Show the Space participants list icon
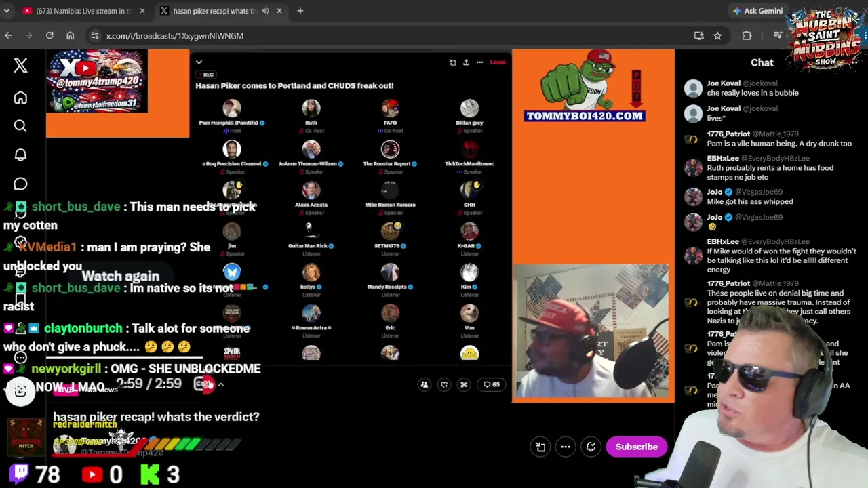This screenshot has width=868, height=488. click(x=424, y=384)
